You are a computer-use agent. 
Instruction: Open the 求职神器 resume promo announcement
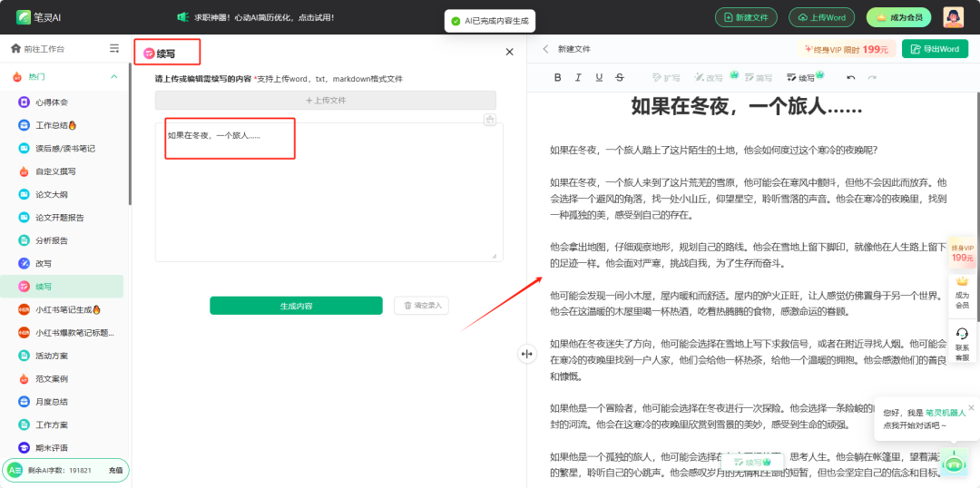[256, 17]
